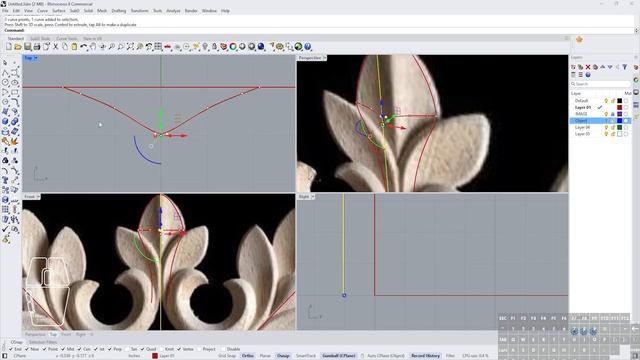640x360 pixels.
Task: Toggle the End osnap checkbox
Action: (x=11, y=349)
